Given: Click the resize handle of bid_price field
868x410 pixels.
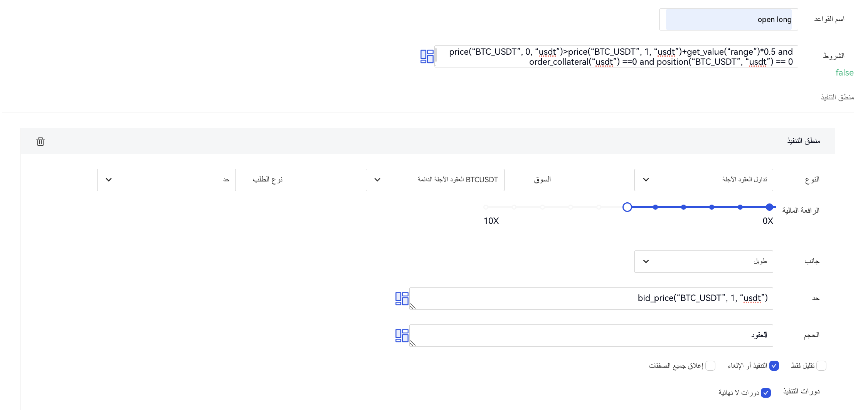Looking at the screenshot, I should pos(413,306).
